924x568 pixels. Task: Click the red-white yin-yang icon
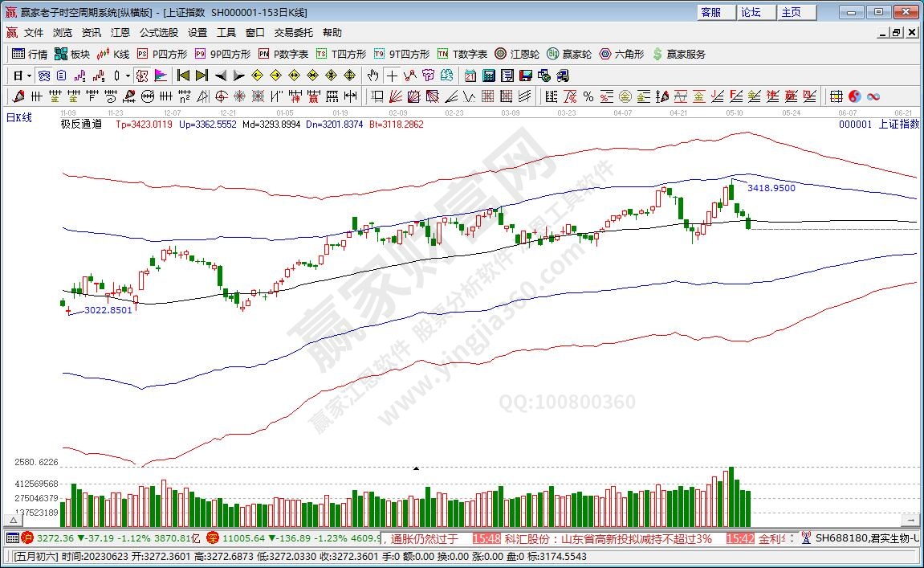pos(854,96)
